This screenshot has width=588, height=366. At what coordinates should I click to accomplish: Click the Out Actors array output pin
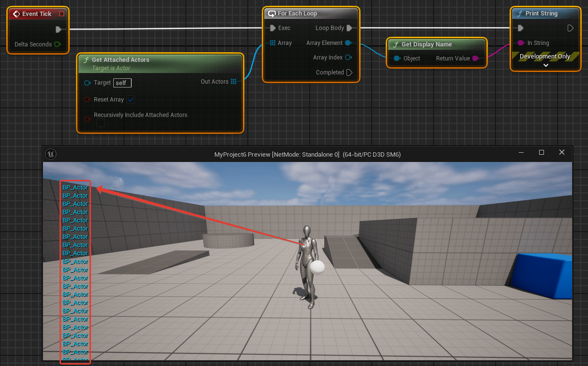point(234,82)
